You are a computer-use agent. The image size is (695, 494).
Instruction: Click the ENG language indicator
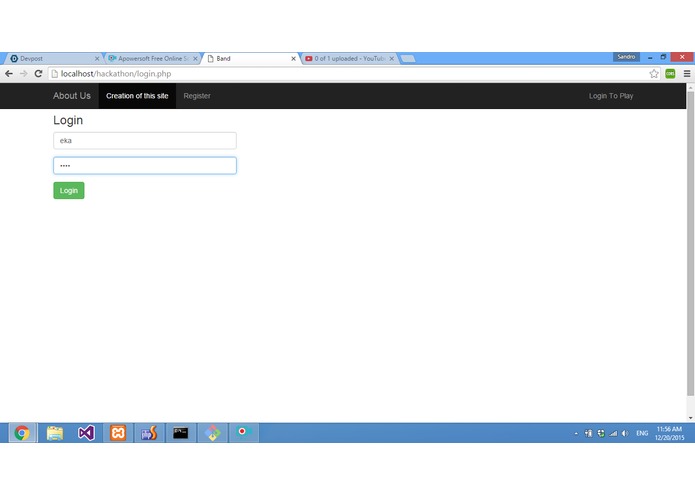point(642,433)
